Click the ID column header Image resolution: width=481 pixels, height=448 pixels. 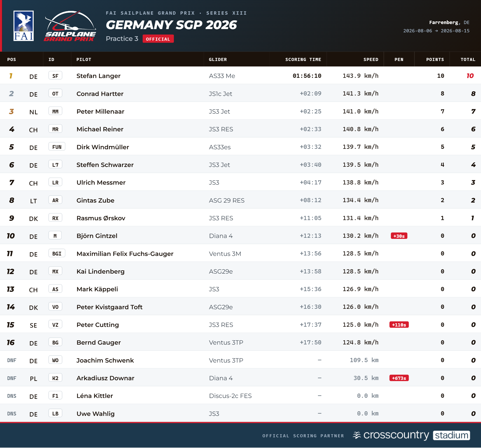pos(51,59)
